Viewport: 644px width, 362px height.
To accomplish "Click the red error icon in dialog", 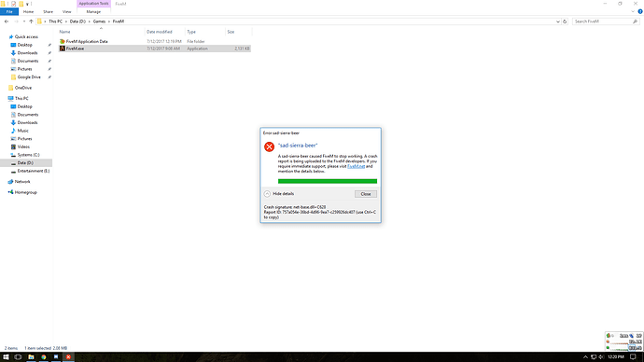I will pyautogui.click(x=269, y=146).
